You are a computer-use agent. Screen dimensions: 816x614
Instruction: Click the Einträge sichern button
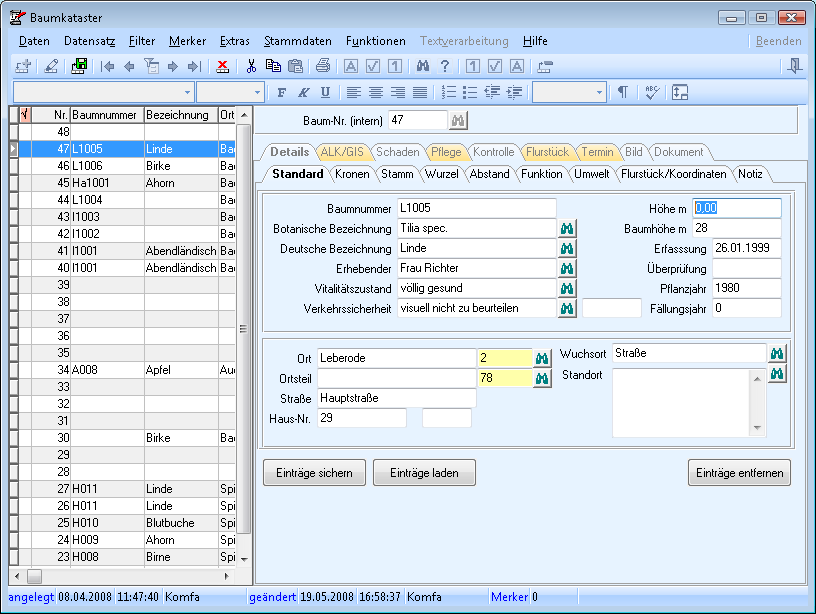(x=314, y=472)
